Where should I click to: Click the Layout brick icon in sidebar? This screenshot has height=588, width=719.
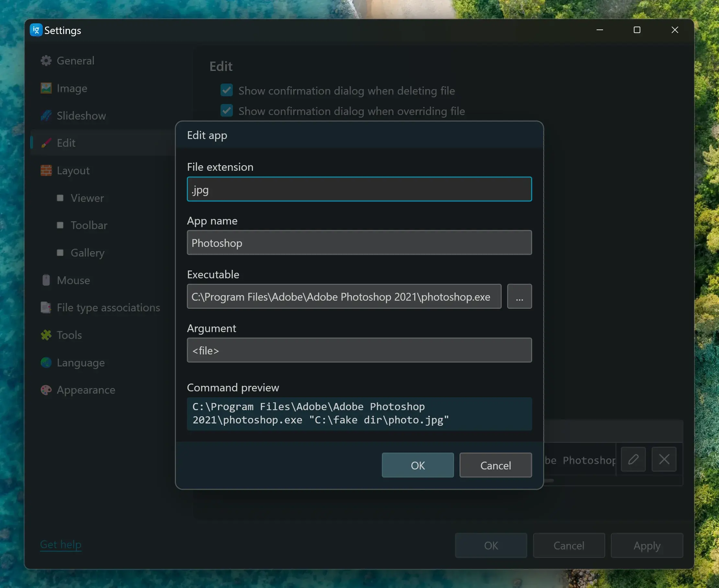pyautogui.click(x=46, y=170)
